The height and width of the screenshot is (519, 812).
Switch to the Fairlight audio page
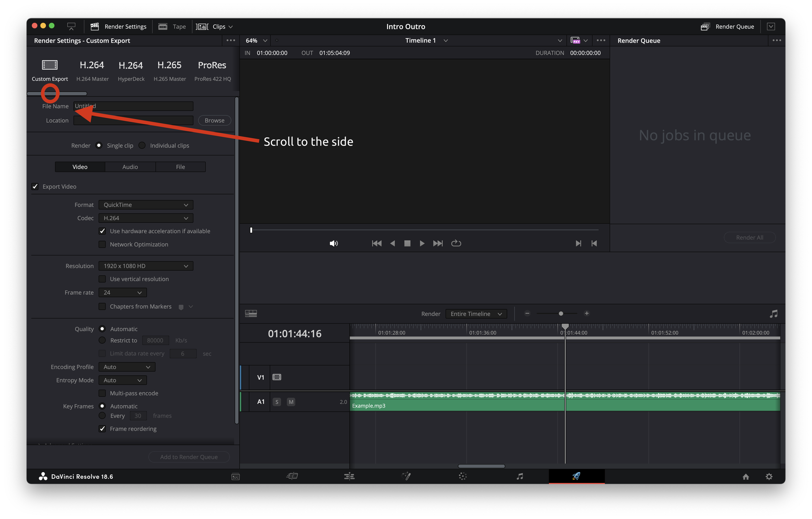[520, 476]
